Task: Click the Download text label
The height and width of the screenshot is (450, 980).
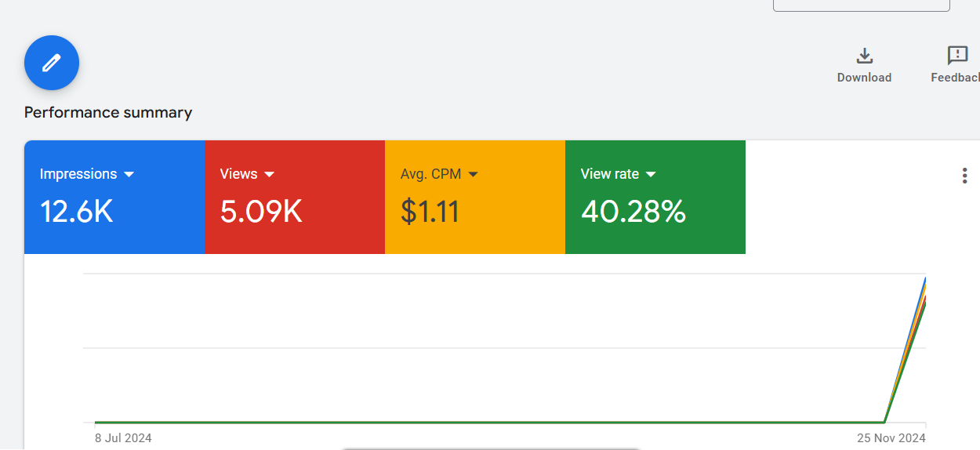Action: pos(864,78)
